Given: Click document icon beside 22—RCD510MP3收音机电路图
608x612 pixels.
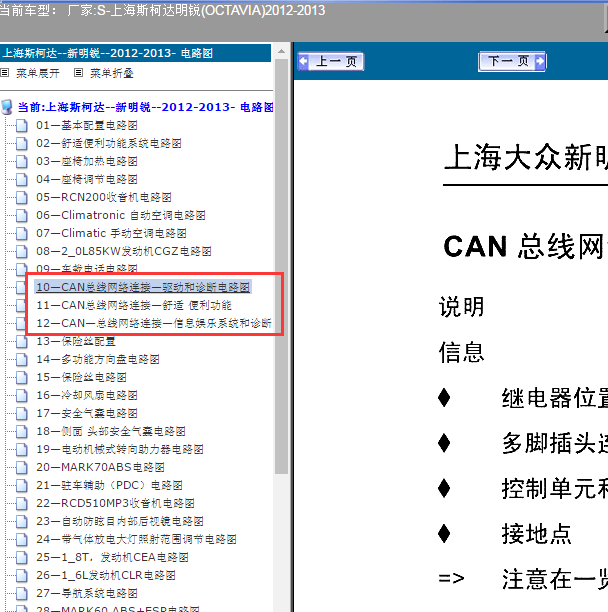Looking at the screenshot, I should tap(22, 503).
